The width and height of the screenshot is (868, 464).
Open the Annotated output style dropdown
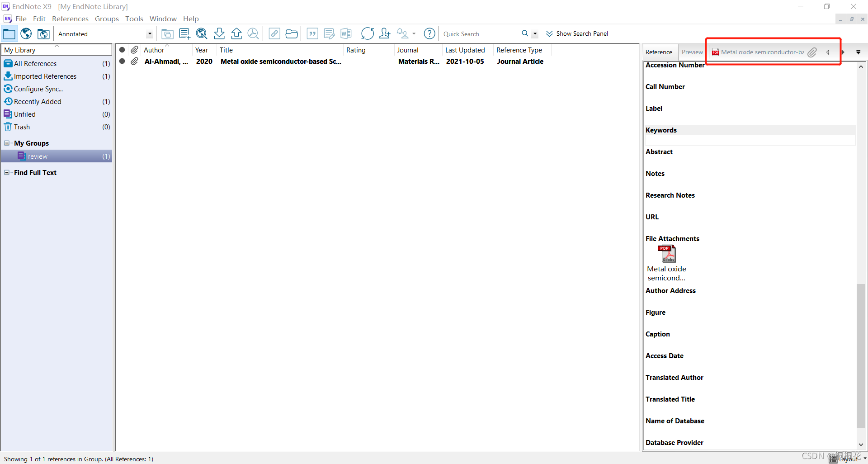click(149, 33)
